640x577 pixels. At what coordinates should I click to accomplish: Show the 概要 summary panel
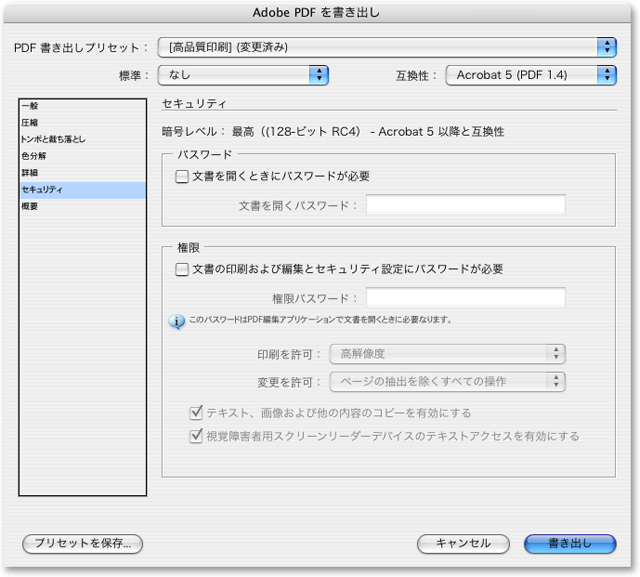coord(31,206)
